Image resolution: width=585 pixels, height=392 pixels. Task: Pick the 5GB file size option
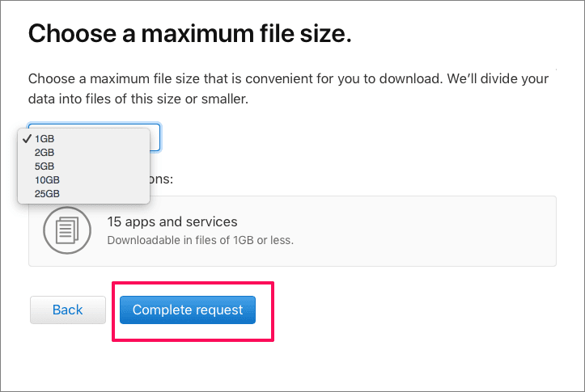tap(45, 166)
